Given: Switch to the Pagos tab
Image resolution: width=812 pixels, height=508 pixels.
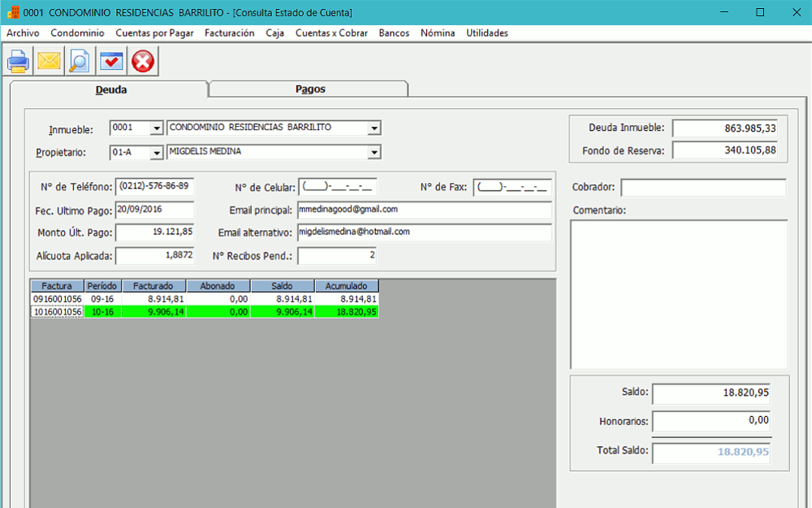Looking at the screenshot, I should point(309,89).
